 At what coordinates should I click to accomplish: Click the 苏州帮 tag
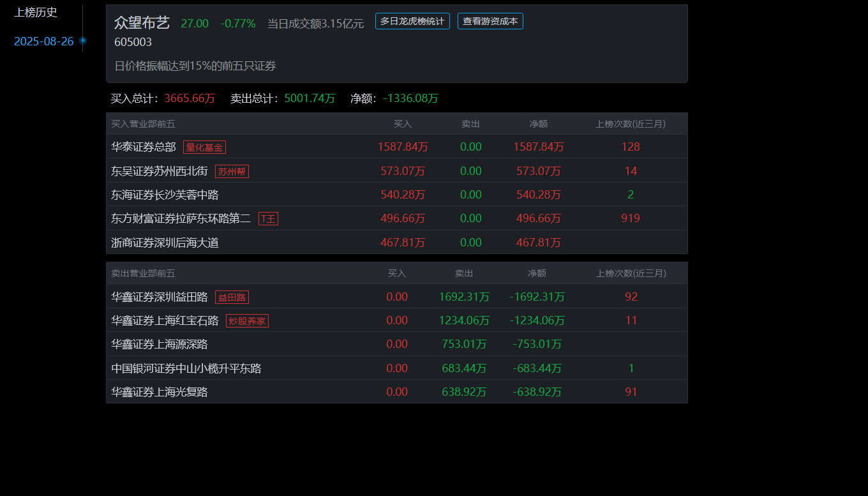point(232,171)
